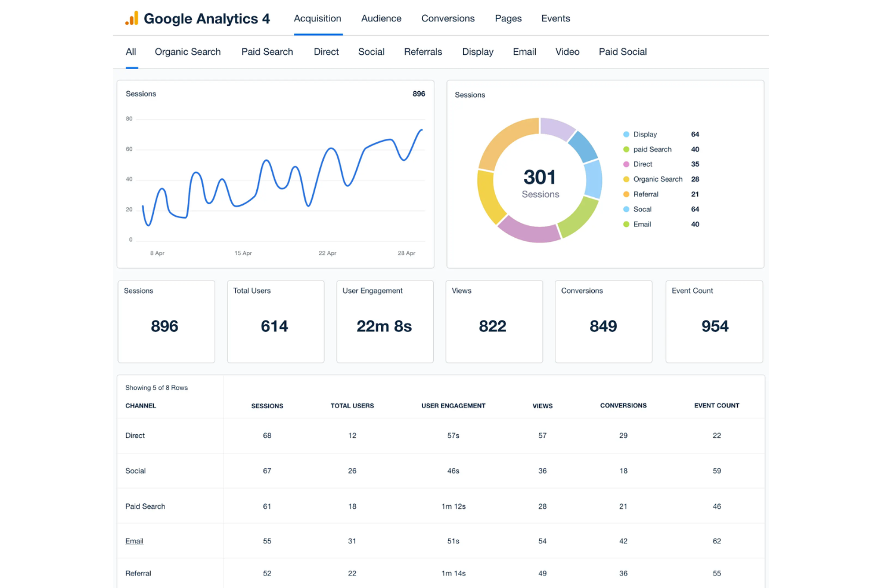Open the Referrals channel tab
The width and height of the screenshot is (882, 588).
(x=423, y=52)
